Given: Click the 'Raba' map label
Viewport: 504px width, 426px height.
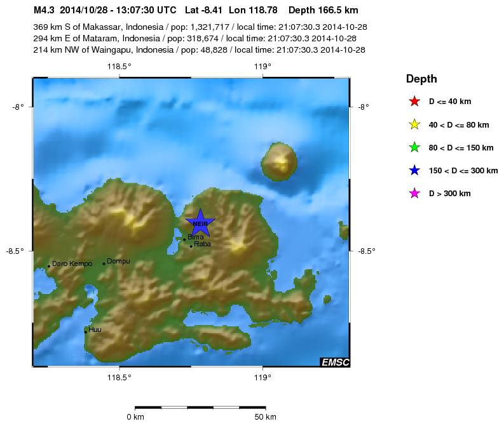Looking at the screenshot, I should pyautogui.click(x=203, y=244).
